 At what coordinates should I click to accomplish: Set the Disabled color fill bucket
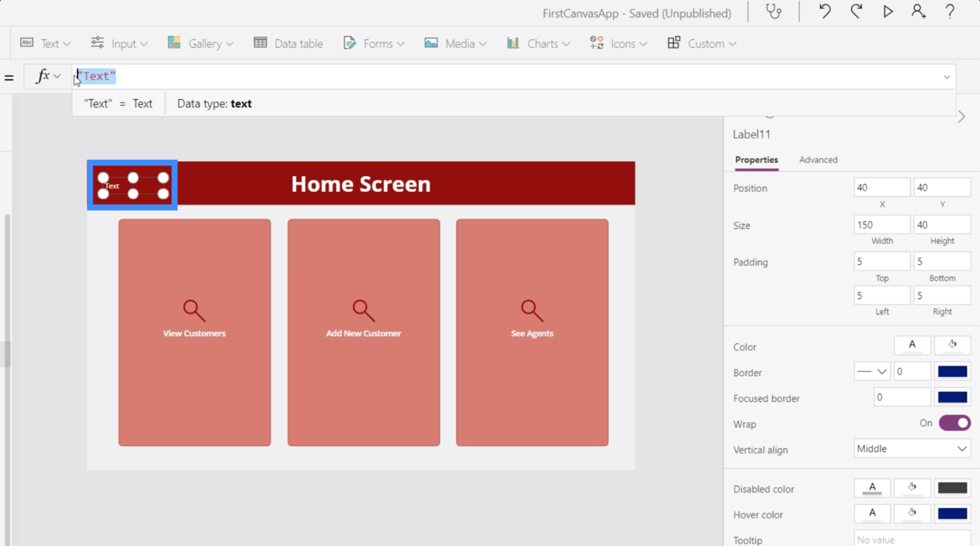coord(912,488)
